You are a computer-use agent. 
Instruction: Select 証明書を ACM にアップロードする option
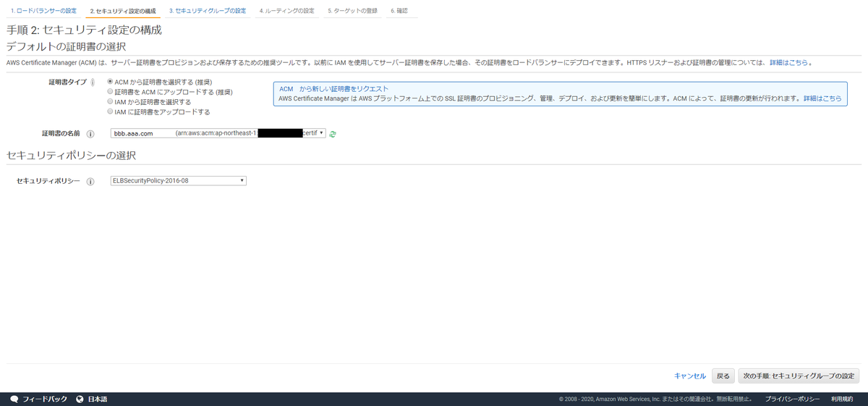click(x=110, y=92)
